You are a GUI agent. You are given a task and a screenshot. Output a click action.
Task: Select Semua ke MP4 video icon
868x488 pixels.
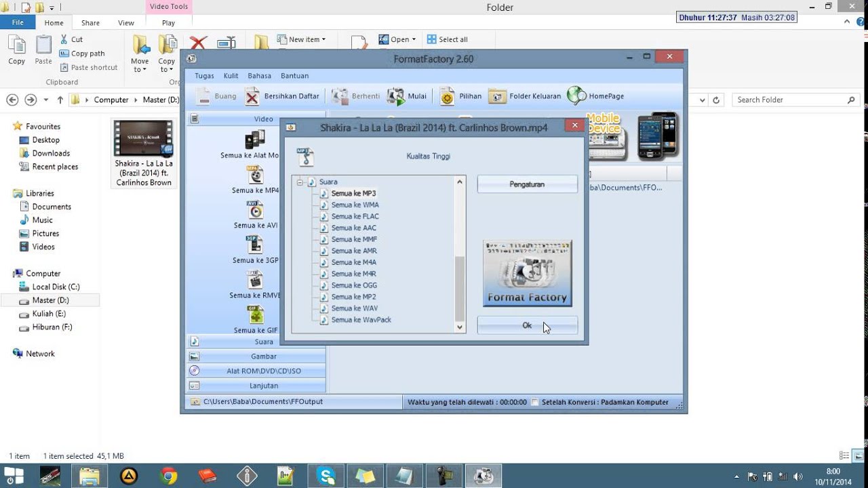point(255,175)
